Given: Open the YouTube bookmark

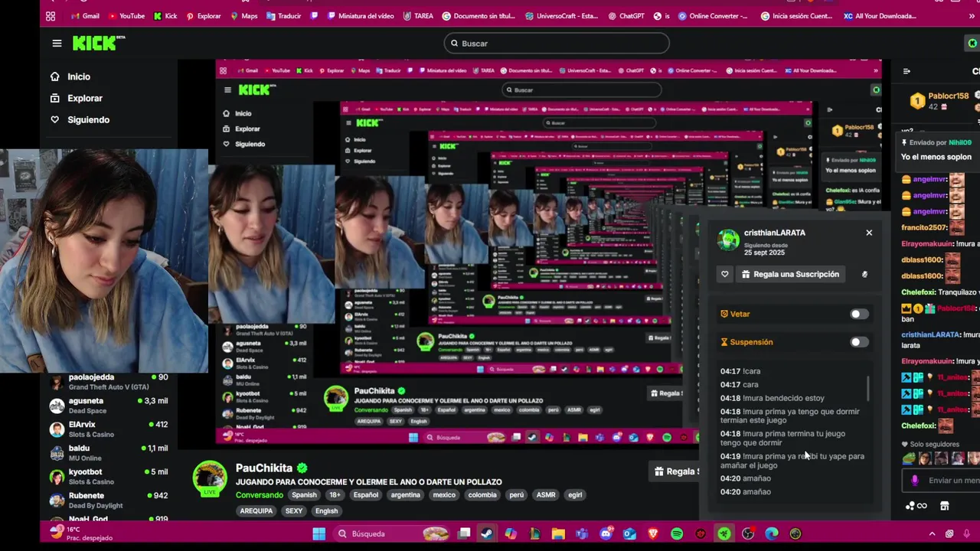Looking at the screenshot, I should coord(126,16).
